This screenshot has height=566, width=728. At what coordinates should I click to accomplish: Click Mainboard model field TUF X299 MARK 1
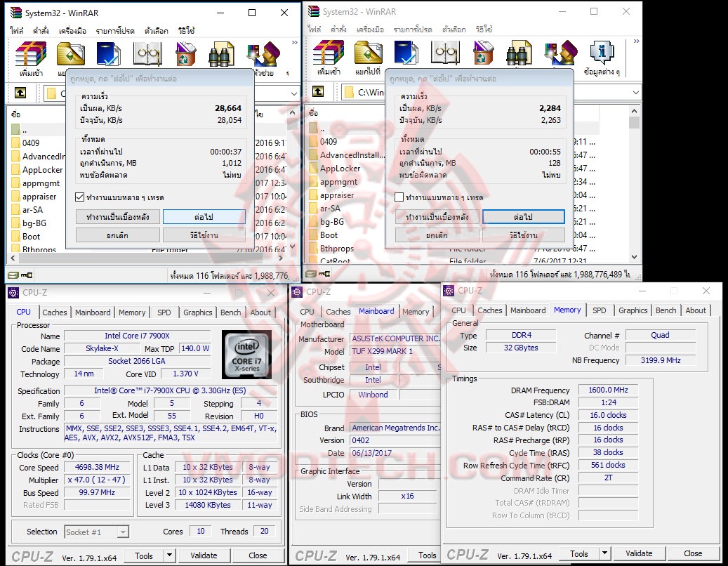[395, 351]
